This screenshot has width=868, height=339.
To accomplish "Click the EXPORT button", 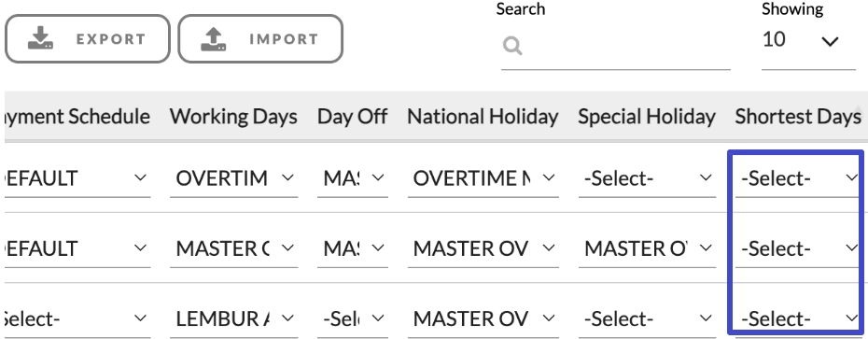I will coord(88,39).
